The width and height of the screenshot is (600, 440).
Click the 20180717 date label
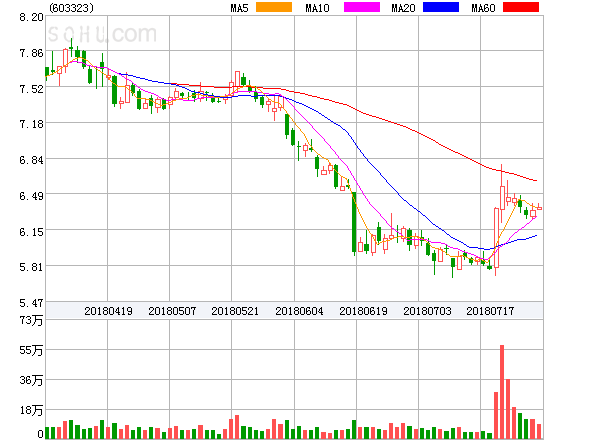click(x=490, y=311)
